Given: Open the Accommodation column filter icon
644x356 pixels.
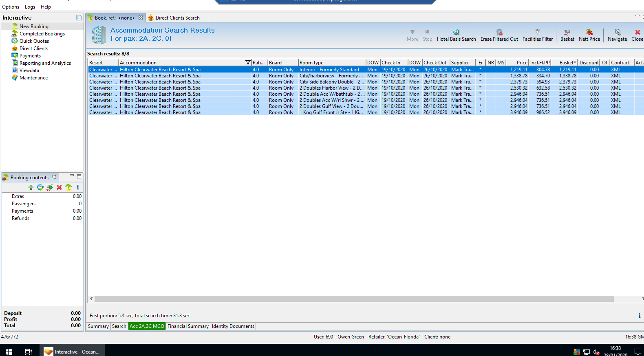Looking at the screenshot, I should (x=248, y=63).
